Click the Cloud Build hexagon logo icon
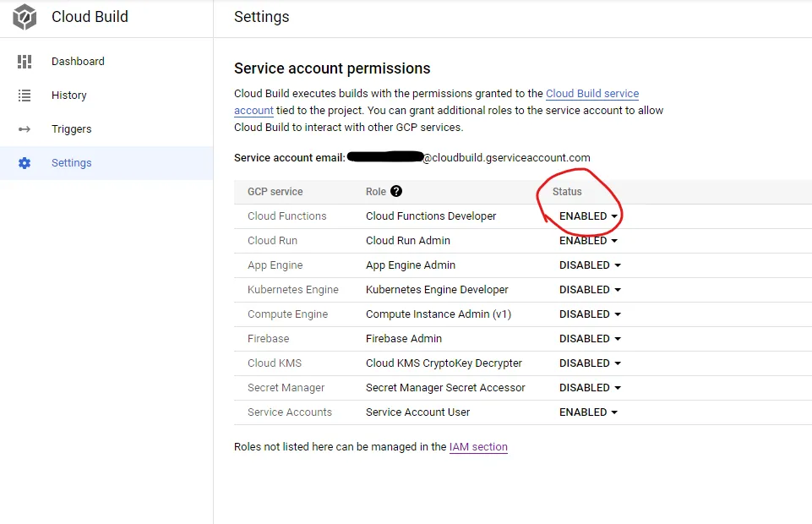This screenshot has height=524, width=812. tap(25, 17)
